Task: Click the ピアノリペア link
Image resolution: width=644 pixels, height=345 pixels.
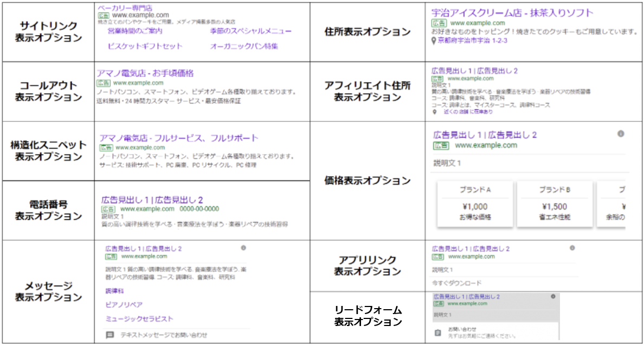Action: [124, 305]
